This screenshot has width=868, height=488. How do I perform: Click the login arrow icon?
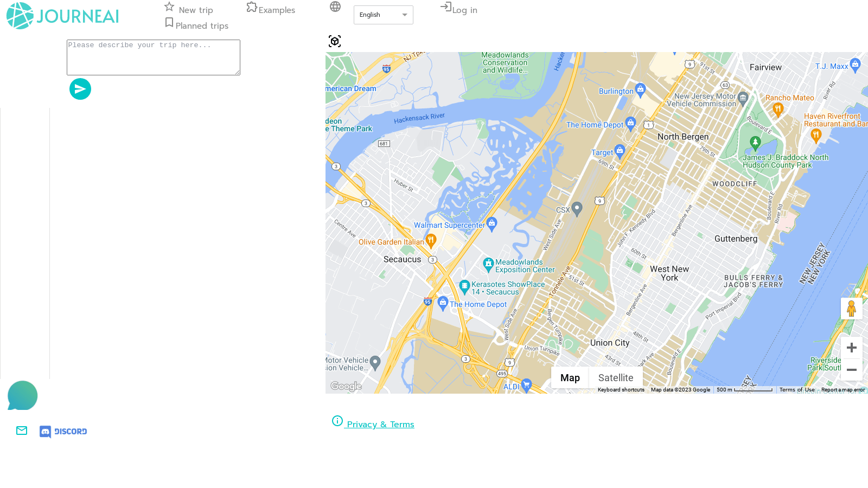coord(445,7)
